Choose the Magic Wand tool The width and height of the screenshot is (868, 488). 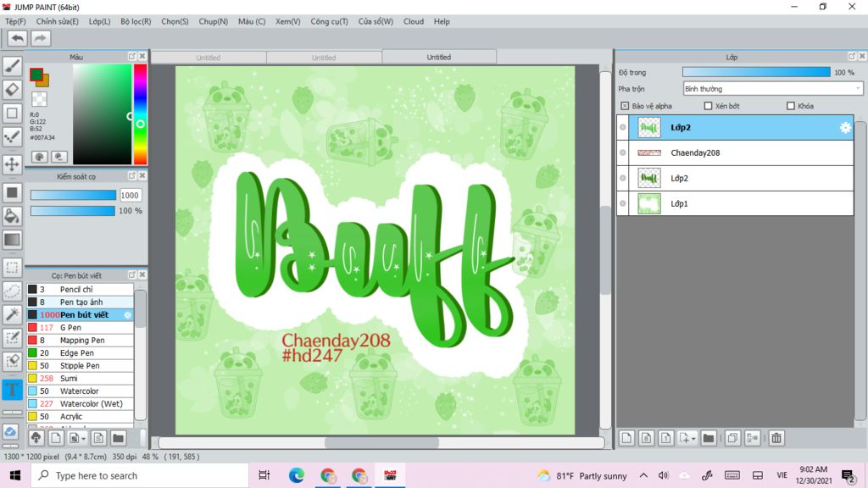(12, 314)
